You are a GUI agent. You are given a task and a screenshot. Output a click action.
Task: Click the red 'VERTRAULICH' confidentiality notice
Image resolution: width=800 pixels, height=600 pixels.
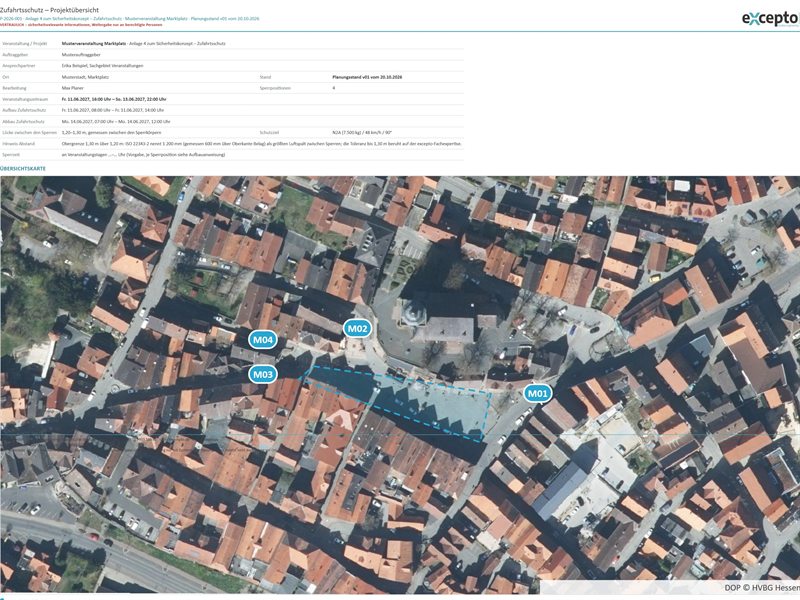coord(81,24)
